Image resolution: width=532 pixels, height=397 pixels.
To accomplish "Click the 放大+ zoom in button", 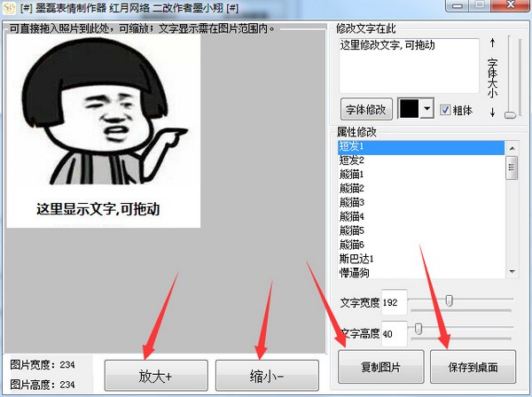I will click(156, 376).
